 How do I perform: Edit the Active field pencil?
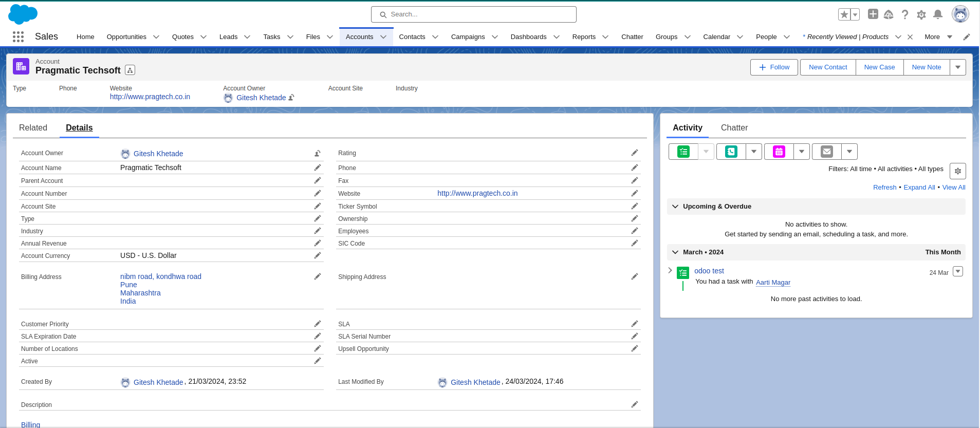(318, 361)
